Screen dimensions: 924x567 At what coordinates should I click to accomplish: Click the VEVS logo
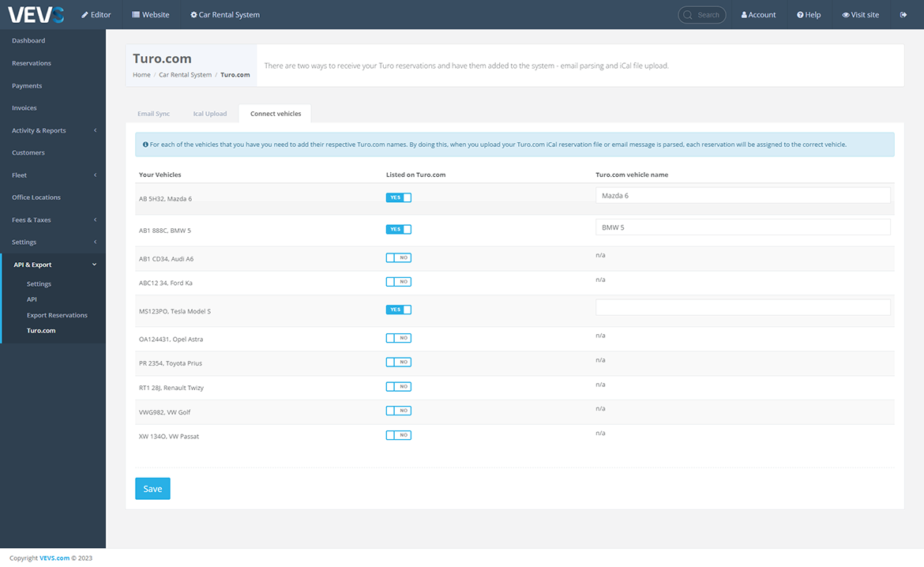[x=36, y=14]
